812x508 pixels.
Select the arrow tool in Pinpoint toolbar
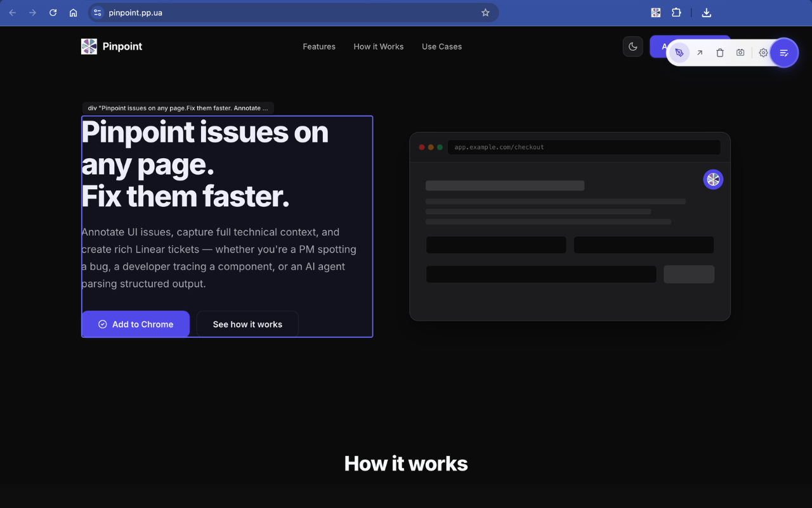pos(700,53)
